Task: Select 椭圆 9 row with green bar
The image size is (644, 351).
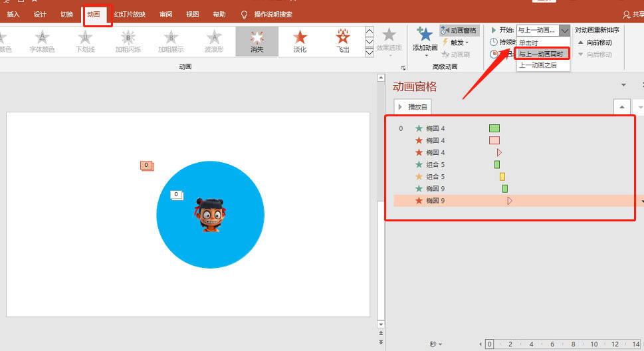Action: (518, 188)
